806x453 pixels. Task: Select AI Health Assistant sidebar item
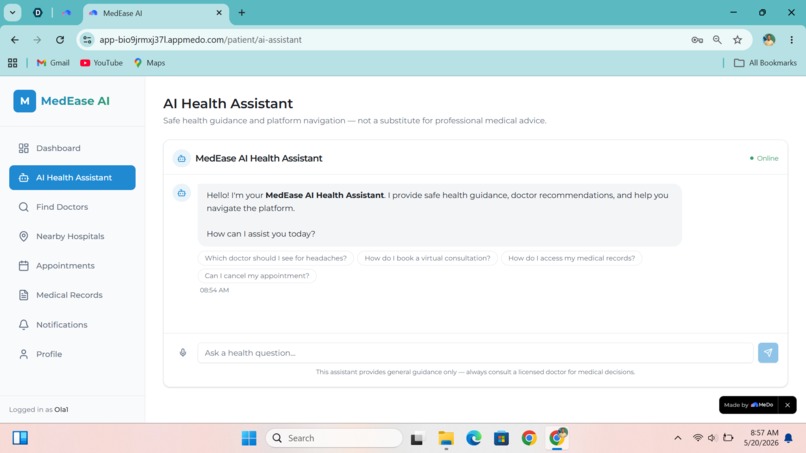(x=72, y=177)
